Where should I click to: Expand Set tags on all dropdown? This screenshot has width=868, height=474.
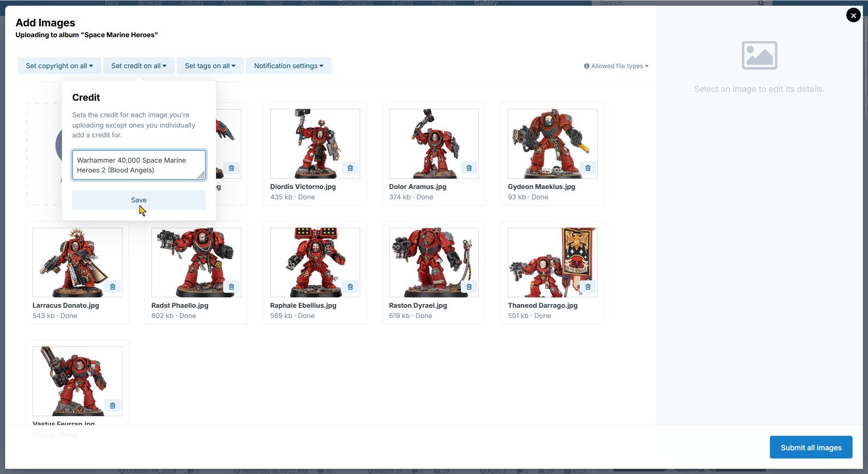point(210,66)
